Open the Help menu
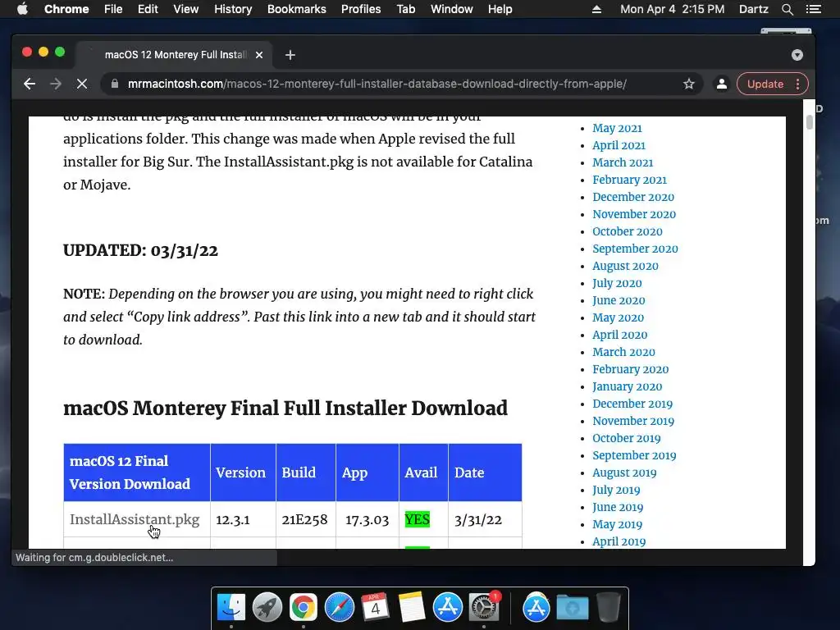The width and height of the screenshot is (840, 630). [x=500, y=9]
